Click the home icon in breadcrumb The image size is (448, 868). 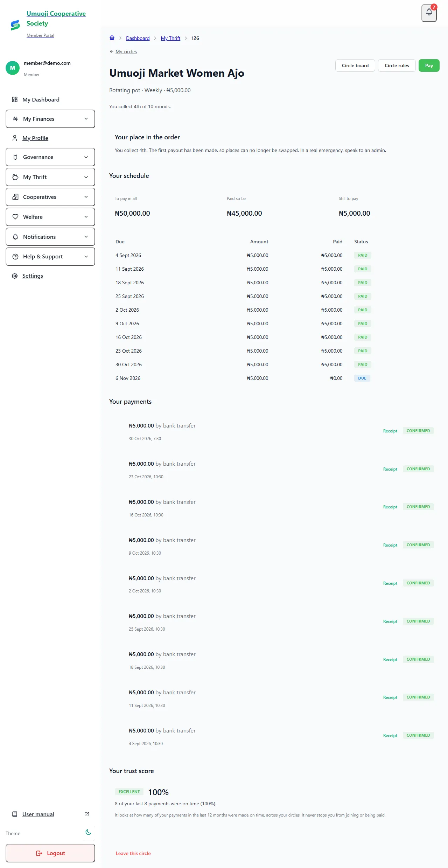click(112, 38)
